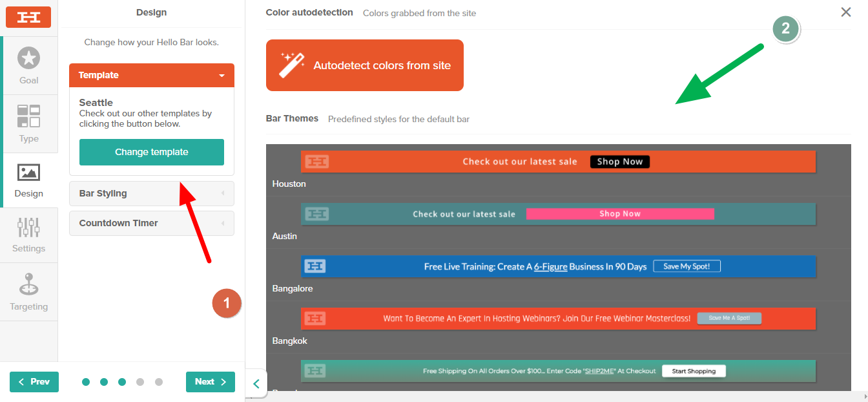Click Save My Spot! in Bangalore preview
Image resolution: width=868 pixels, height=402 pixels.
click(x=687, y=266)
